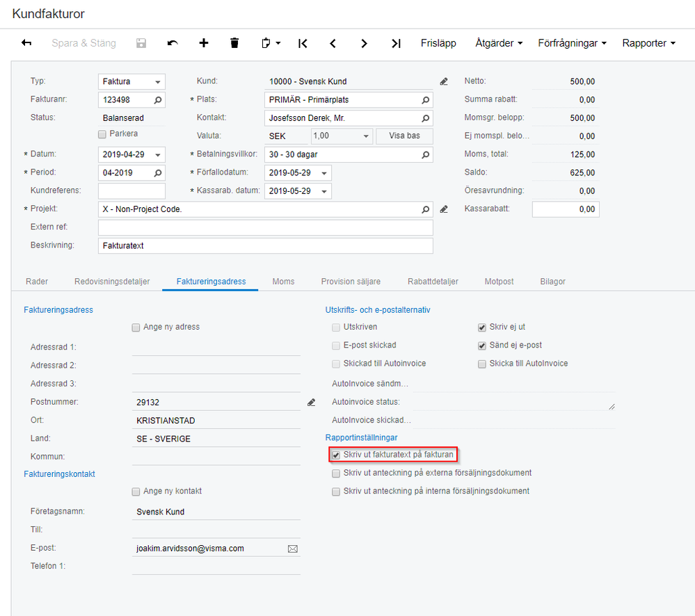The image size is (695, 616).
Task: Go to last record icon
Action: (396, 43)
